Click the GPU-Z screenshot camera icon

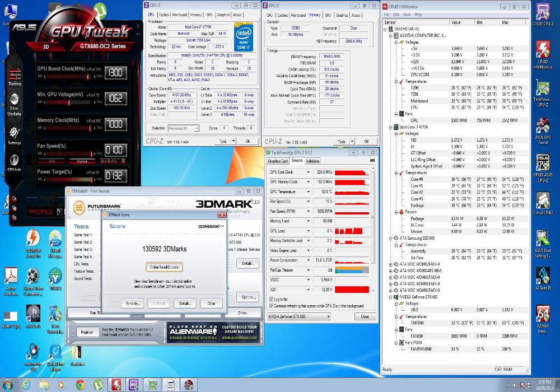(372, 161)
